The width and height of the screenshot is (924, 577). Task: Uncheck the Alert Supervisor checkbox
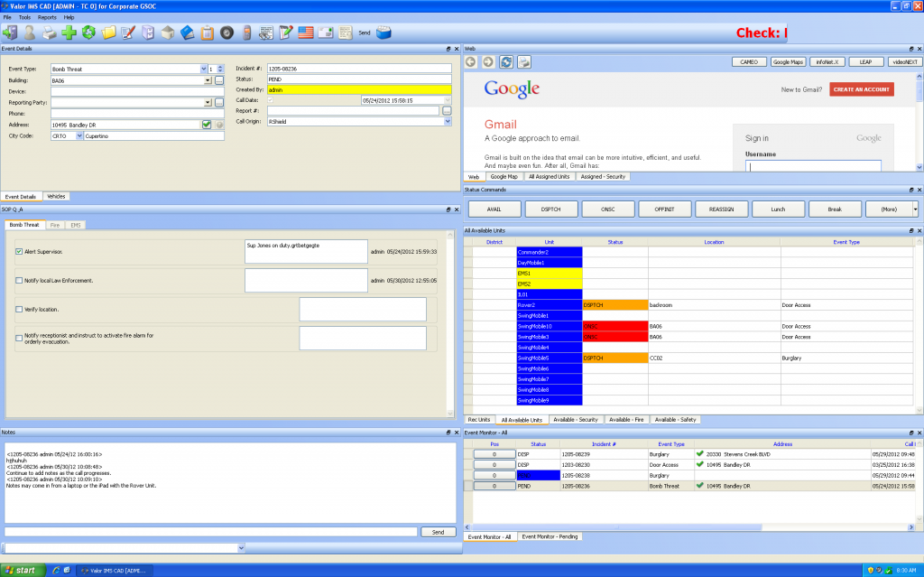(19, 251)
